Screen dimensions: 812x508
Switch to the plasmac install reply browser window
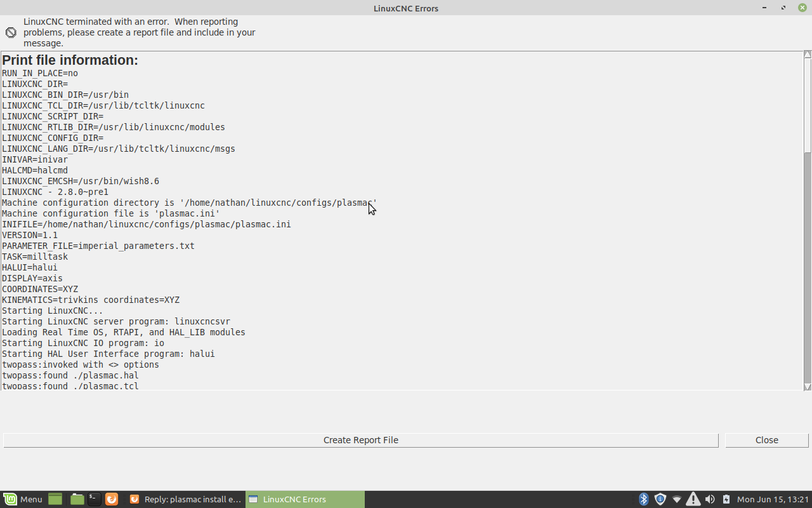(186, 499)
